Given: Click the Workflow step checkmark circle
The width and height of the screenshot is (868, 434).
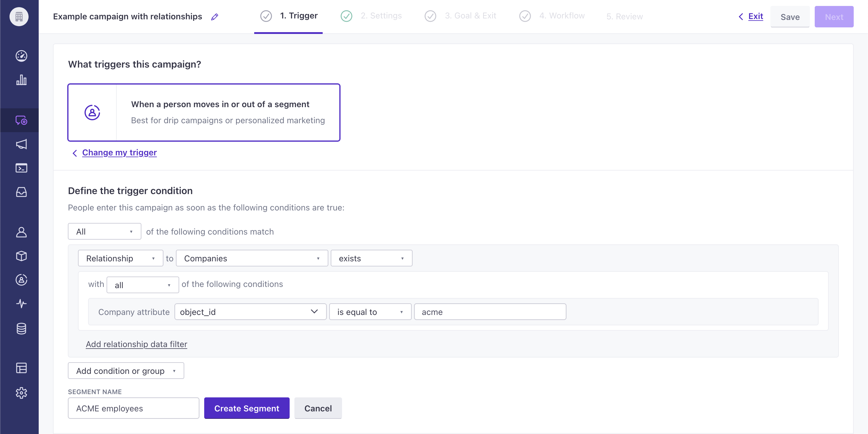Looking at the screenshot, I should point(525,16).
